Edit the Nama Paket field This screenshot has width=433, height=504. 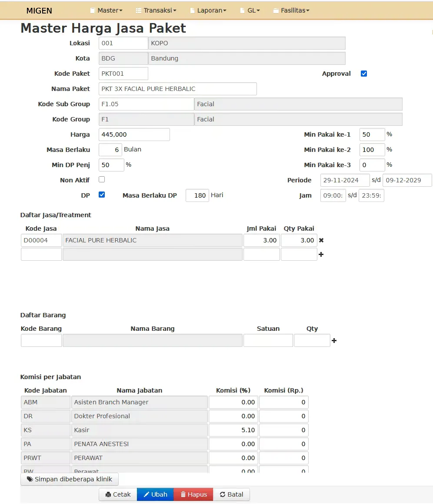tap(178, 89)
